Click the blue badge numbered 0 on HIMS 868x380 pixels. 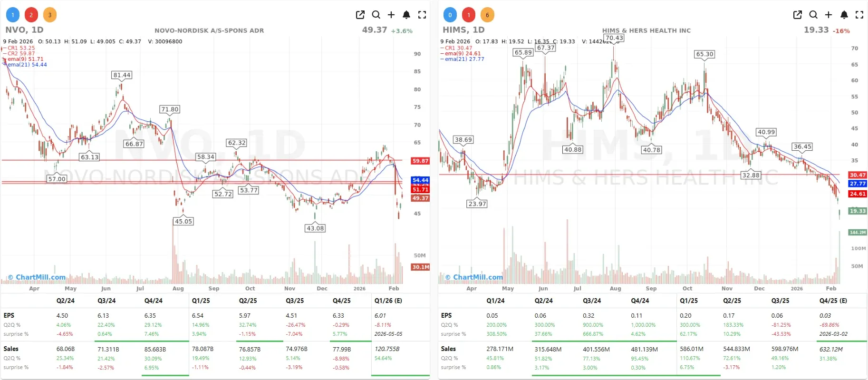tap(450, 15)
